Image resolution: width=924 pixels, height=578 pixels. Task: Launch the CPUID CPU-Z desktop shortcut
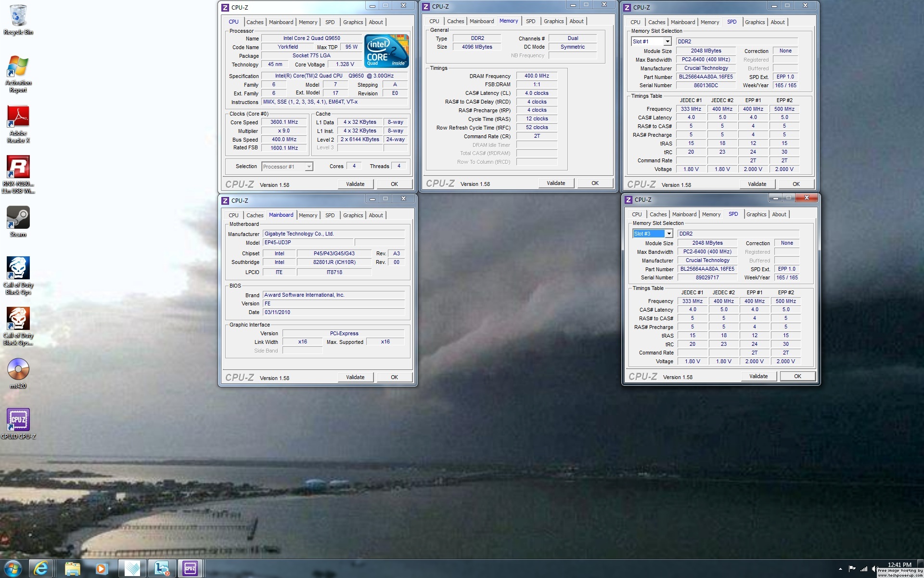[18, 423]
